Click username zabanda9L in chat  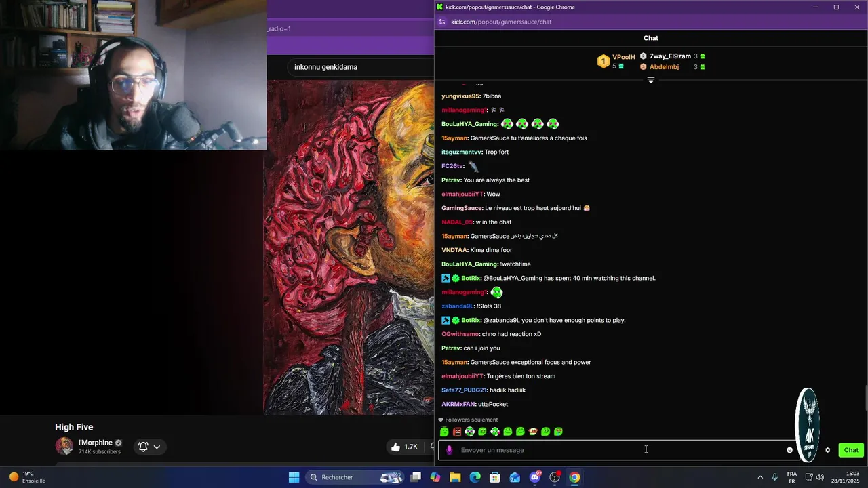coord(458,306)
